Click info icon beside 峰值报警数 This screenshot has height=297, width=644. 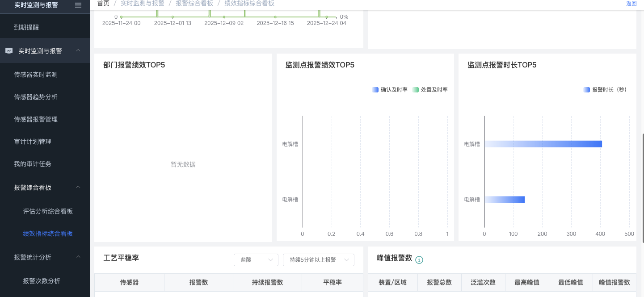[x=419, y=260]
